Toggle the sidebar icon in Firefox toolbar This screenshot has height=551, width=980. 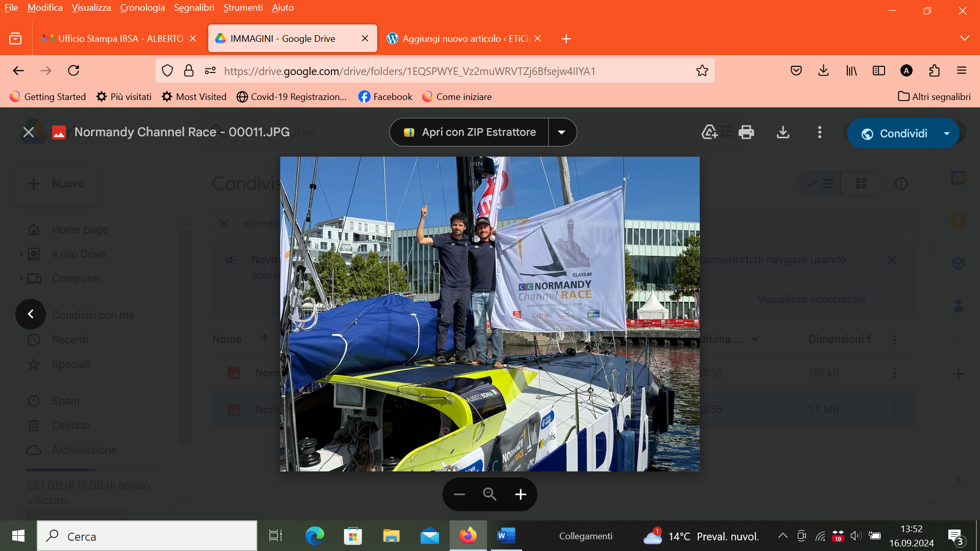tap(879, 70)
